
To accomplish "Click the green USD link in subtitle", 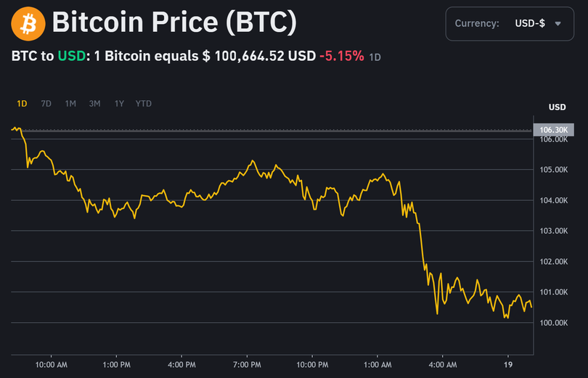I will 72,56.
